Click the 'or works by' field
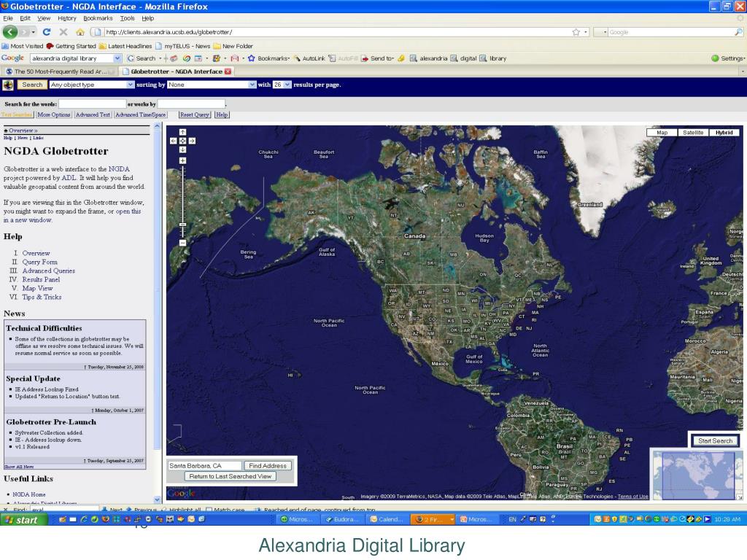This screenshot has width=747, height=560. pyautogui.click(x=191, y=104)
